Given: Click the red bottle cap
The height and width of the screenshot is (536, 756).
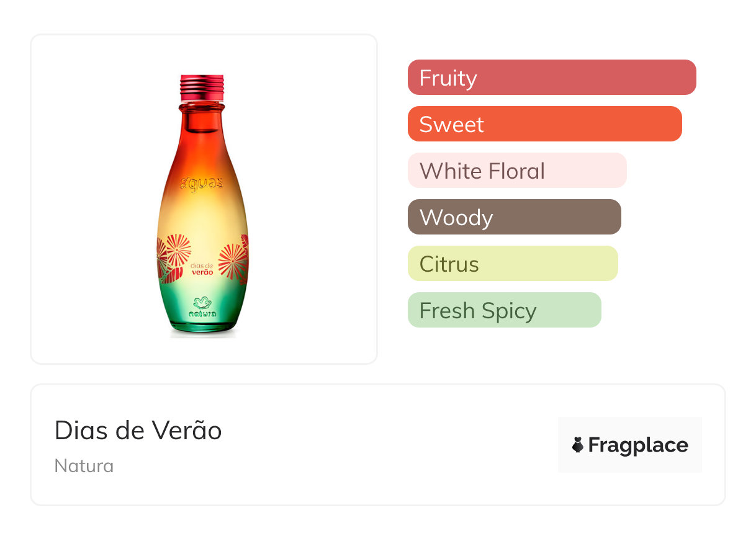Looking at the screenshot, I should click(202, 87).
